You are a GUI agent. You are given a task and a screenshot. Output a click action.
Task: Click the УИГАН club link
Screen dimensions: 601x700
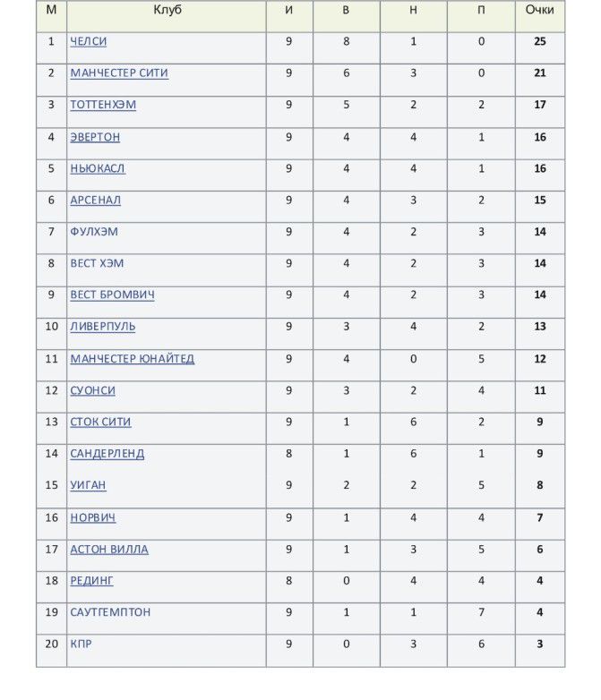click(x=88, y=485)
